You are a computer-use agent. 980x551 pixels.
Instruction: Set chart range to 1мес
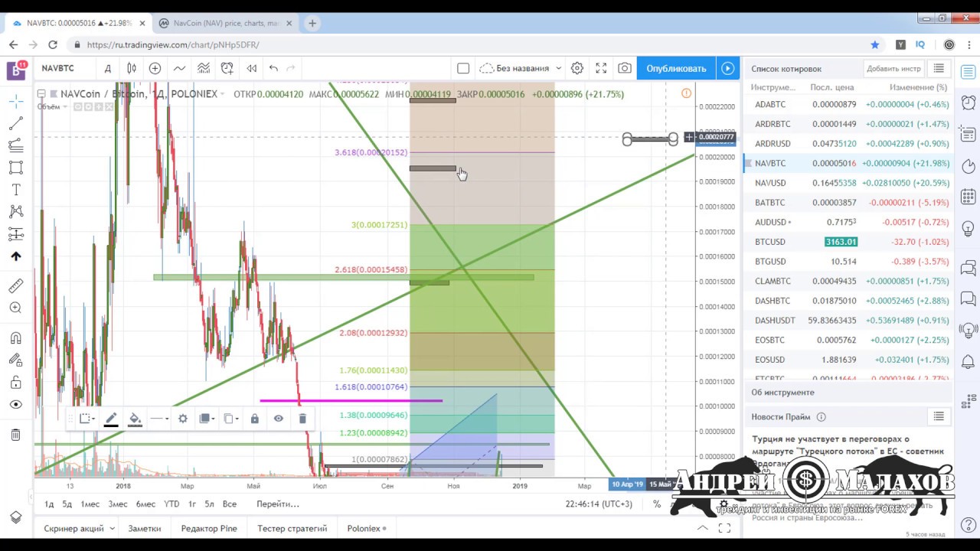point(90,504)
